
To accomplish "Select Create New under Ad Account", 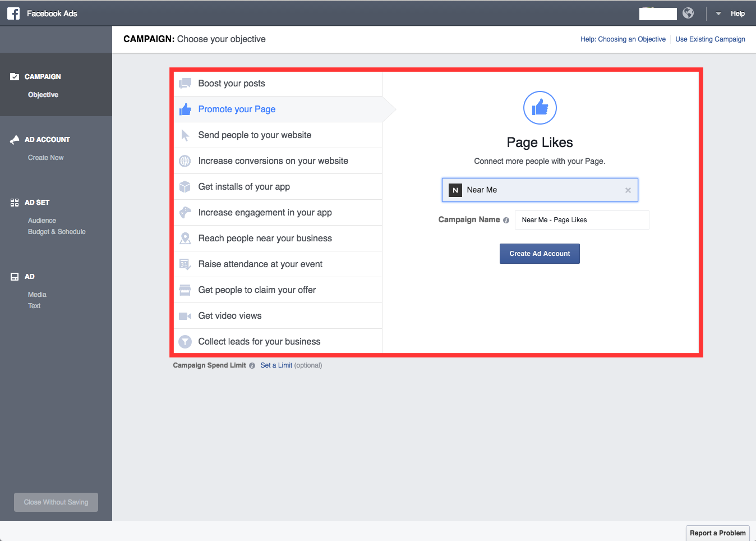I will point(46,158).
